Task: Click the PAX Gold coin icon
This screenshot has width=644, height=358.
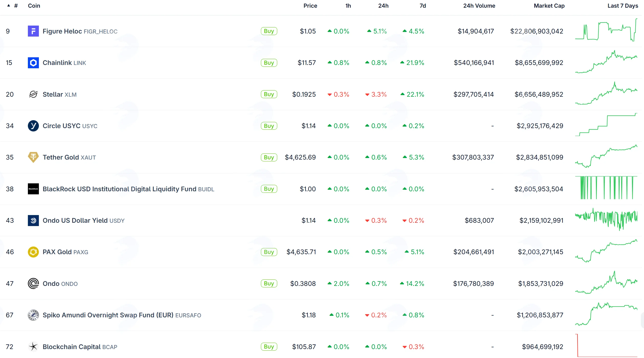Action: click(33, 252)
